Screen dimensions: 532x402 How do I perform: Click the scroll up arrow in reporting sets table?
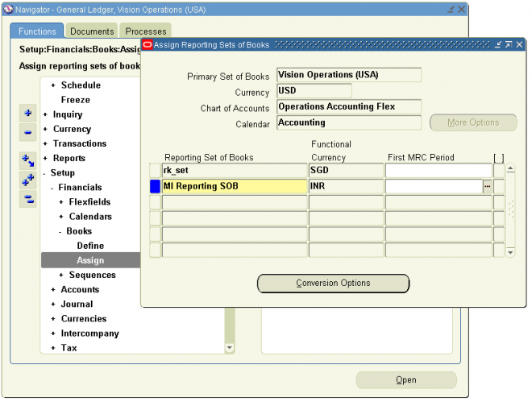[x=510, y=168]
